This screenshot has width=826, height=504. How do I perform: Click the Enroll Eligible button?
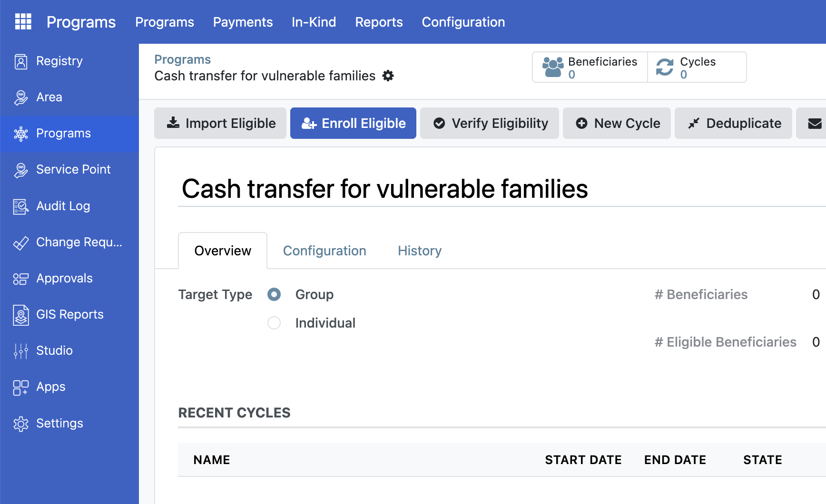pos(353,124)
